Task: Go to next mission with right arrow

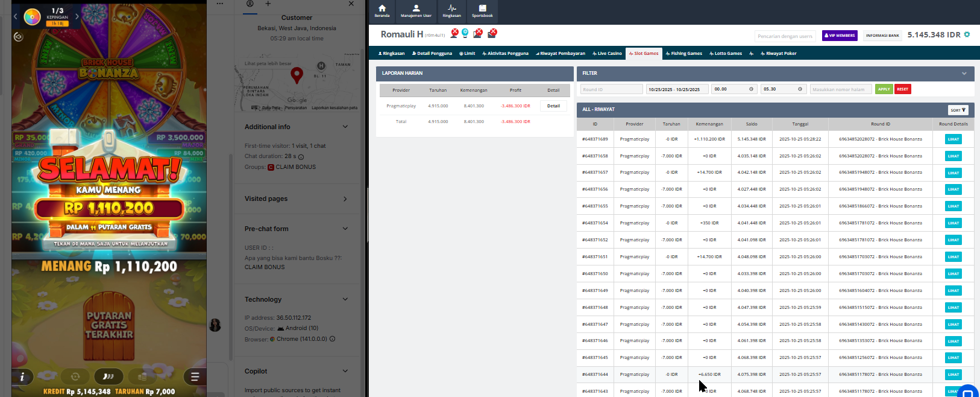Action: tap(77, 16)
